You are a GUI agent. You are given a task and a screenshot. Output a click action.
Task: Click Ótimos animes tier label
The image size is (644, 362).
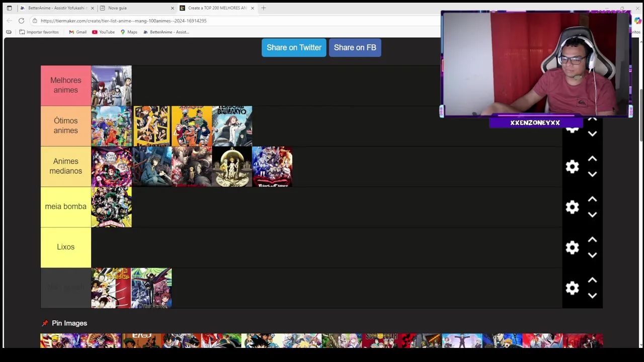[x=65, y=126]
